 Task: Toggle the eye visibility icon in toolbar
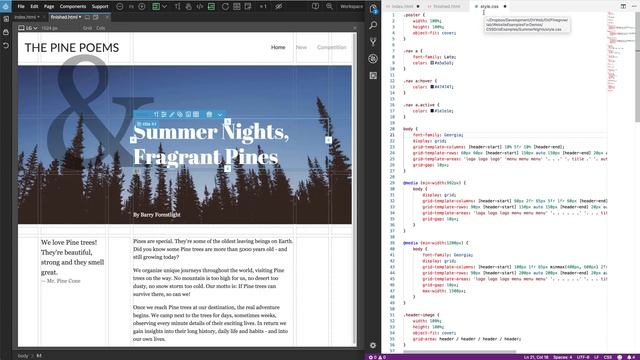click(x=278, y=7)
